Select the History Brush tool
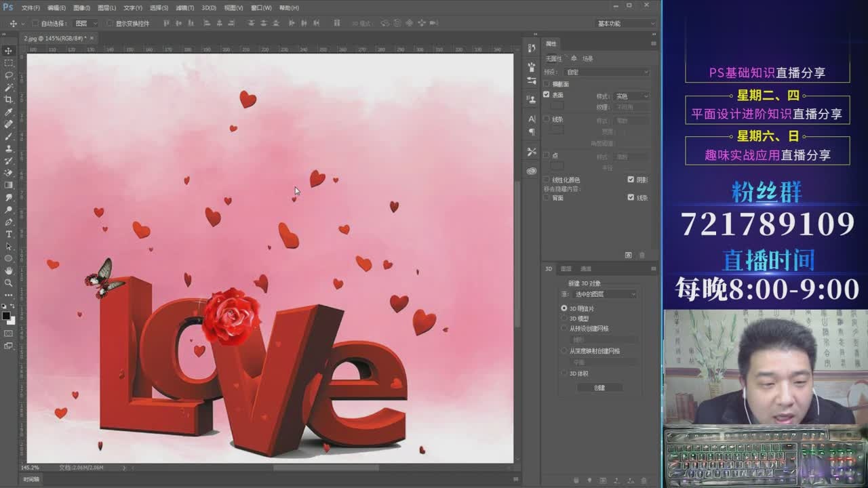 click(9, 161)
